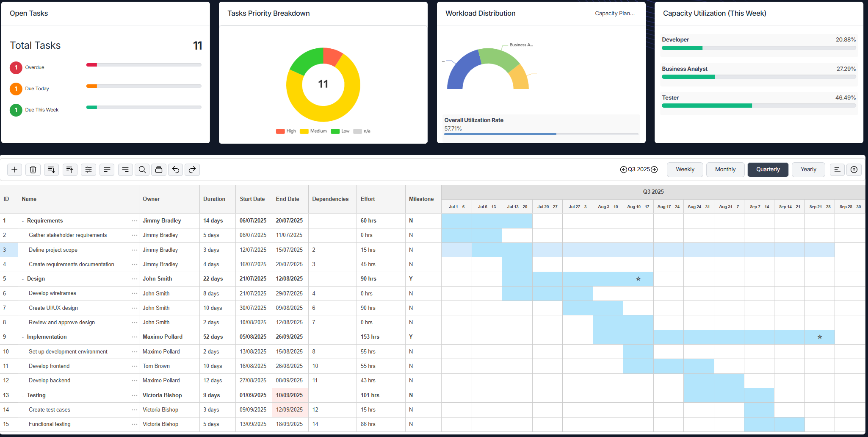Screen dimensions: 868x437
Task: Click the archive/critical path icon near search
Action: point(159,170)
